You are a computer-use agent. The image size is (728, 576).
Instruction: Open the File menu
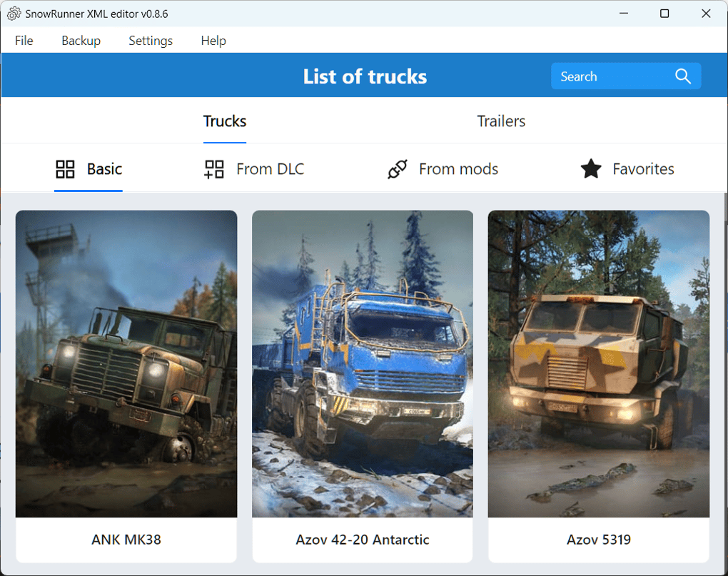(24, 41)
